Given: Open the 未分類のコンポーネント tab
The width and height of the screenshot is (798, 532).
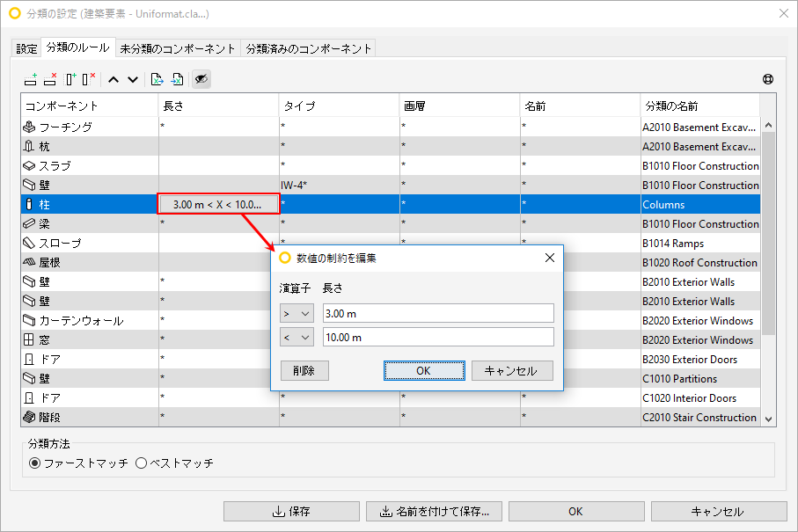Looking at the screenshot, I should 178,48.
